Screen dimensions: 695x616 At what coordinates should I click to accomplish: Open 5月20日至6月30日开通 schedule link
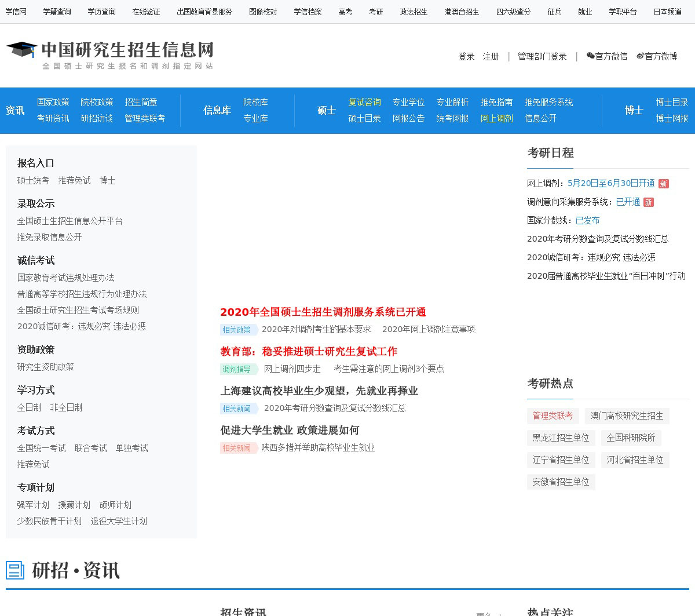610,183
